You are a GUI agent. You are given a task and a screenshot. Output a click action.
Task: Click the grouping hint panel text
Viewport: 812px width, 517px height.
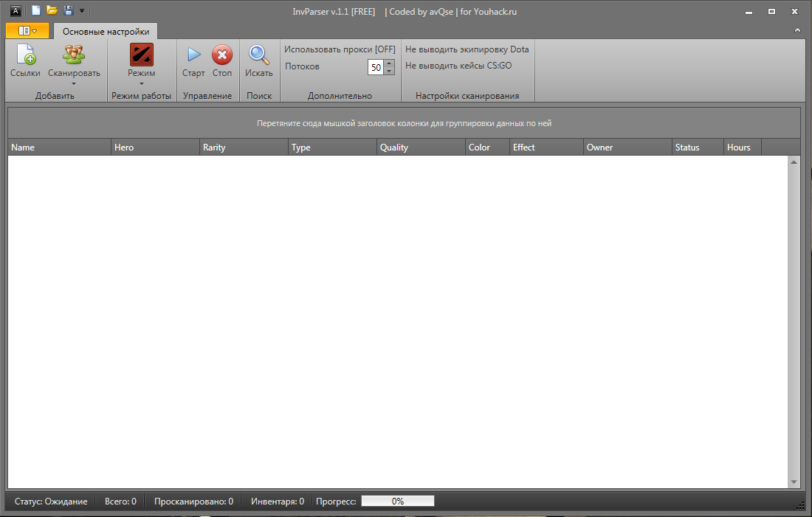(404, 123)
